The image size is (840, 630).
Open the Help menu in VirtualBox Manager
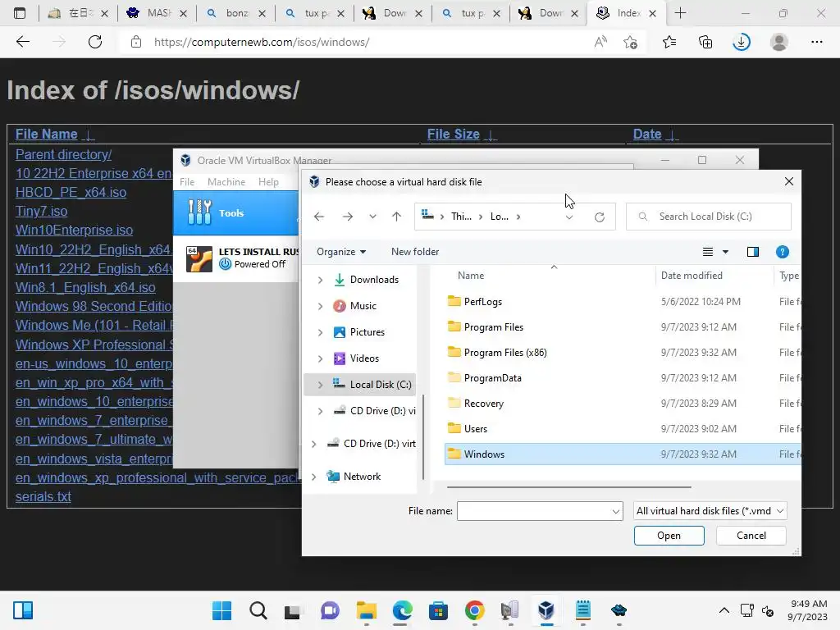pyautogui.click(x=268, y=182)
